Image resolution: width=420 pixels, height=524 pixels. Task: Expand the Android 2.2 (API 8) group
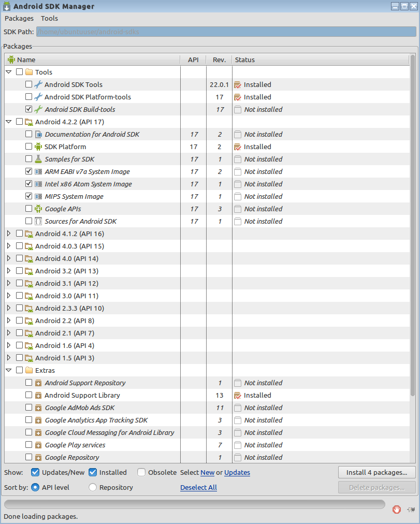9,321
